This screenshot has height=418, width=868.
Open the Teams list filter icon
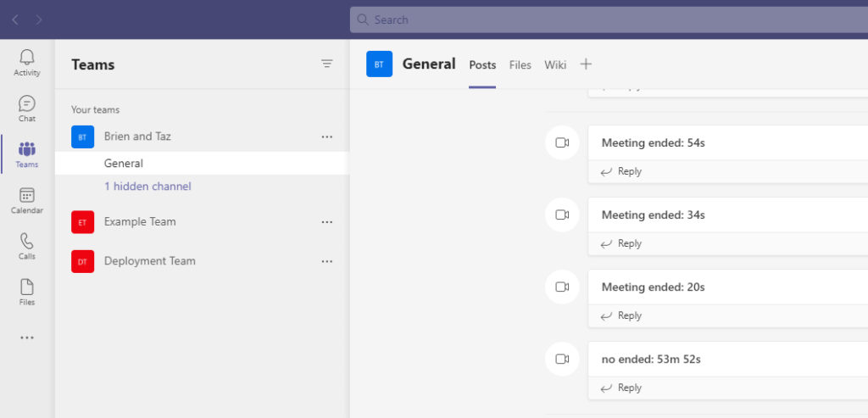[x=327, y=64]
